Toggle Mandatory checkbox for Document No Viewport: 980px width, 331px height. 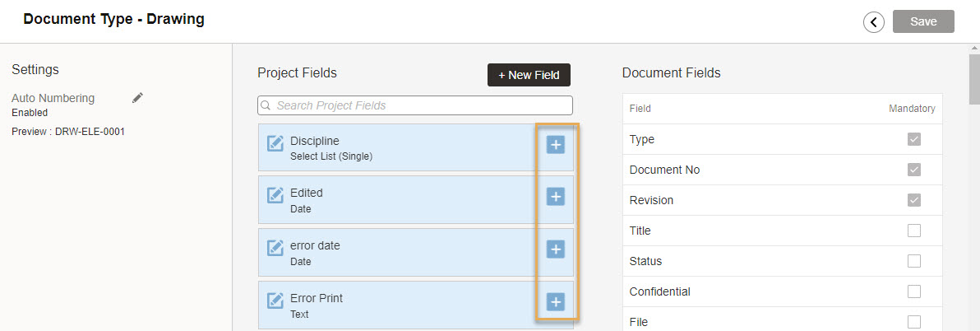[913, 170]
